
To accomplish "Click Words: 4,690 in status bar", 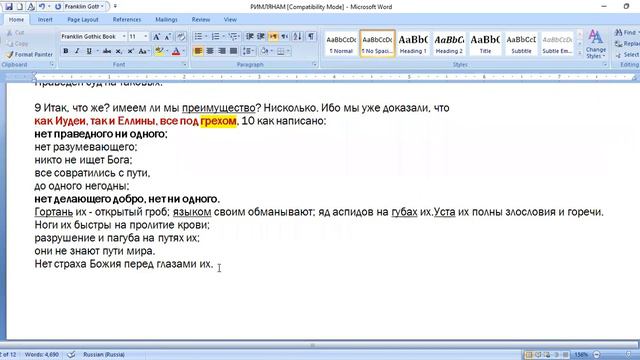I will pos(42,354).
